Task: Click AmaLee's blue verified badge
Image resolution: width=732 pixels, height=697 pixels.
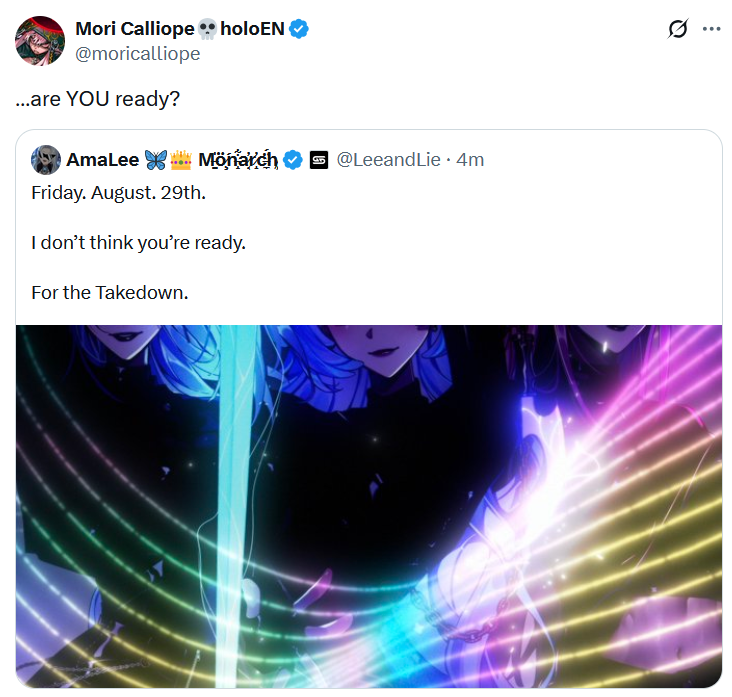Action: tap(293, 160)
